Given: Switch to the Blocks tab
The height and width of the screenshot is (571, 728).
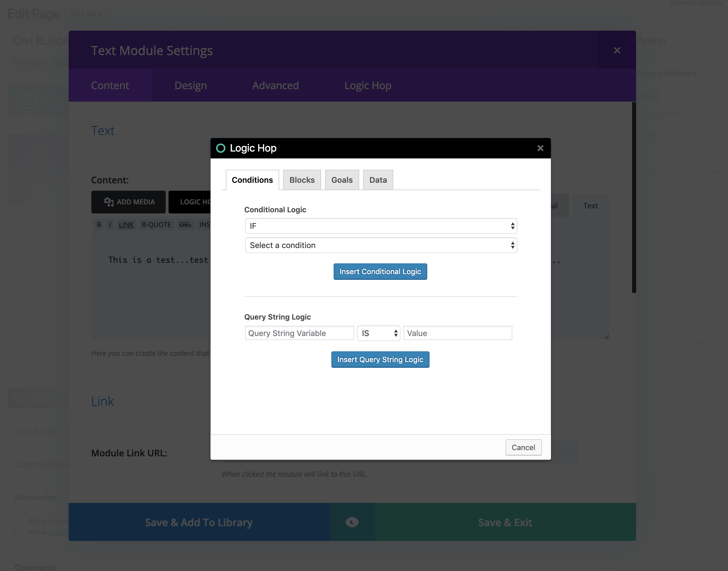Looking at the screenshot, I should [302, 180].
